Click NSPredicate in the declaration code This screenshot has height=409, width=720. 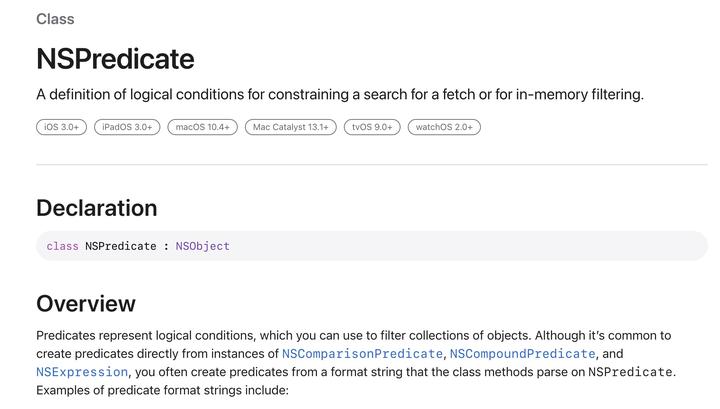pos(120,246)
